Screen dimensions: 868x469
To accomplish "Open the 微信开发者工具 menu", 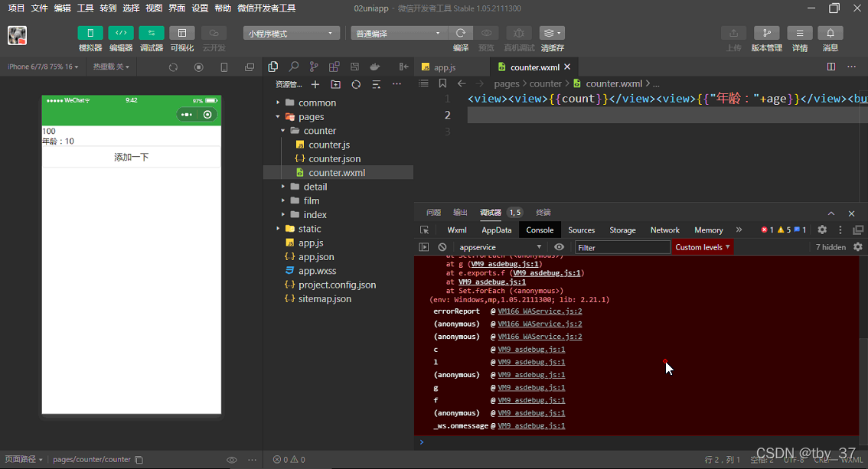I will tap(266, 8).
